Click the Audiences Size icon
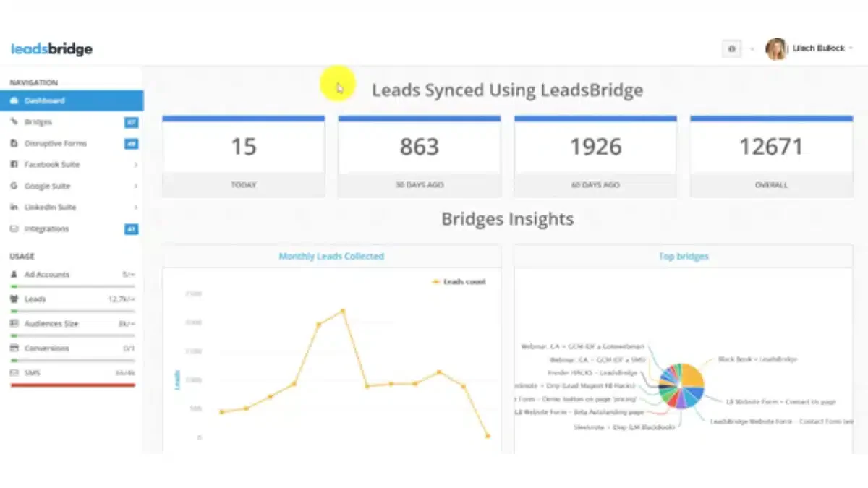The image size is (868, 488). click(x=14, y=323)
